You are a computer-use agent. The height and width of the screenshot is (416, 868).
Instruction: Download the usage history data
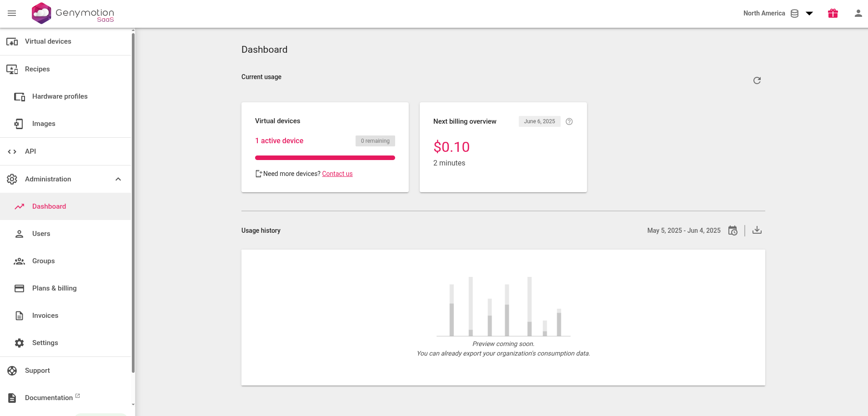point(757,231)
